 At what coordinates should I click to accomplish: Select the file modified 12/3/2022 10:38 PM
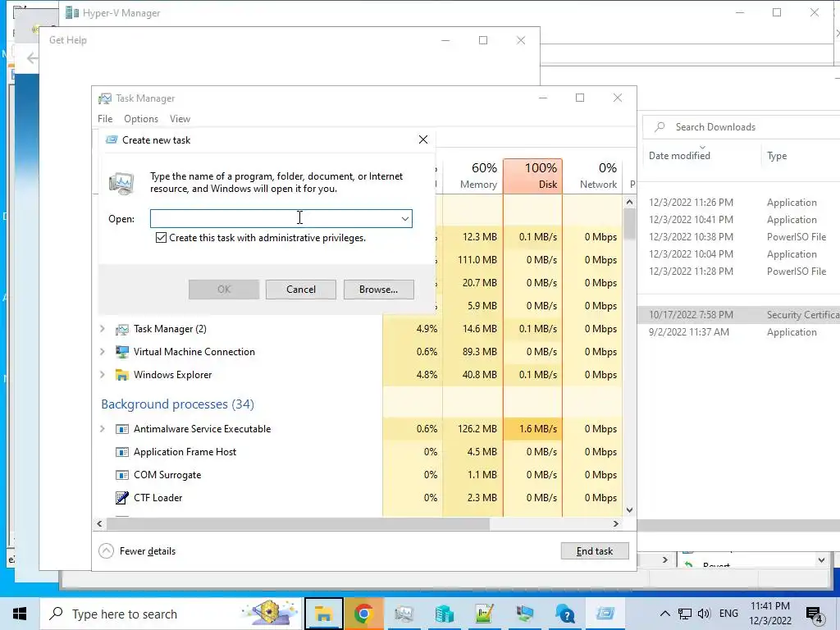pos(739,236)
